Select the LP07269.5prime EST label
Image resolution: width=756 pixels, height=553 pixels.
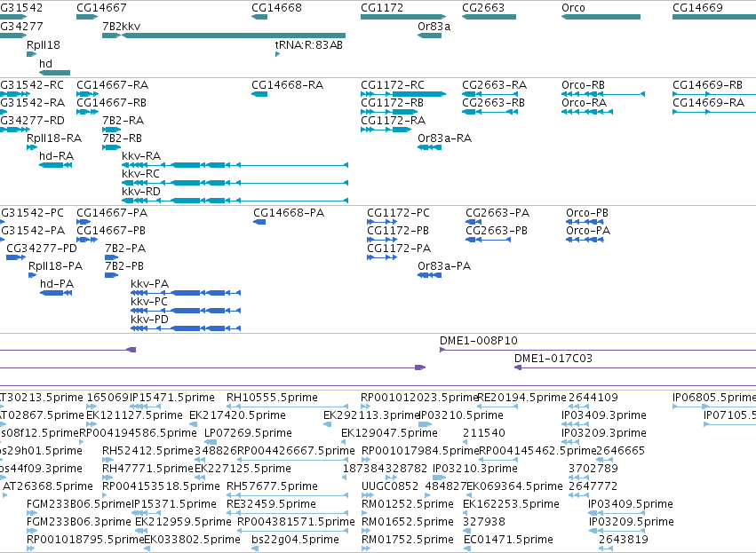[248, 433]
